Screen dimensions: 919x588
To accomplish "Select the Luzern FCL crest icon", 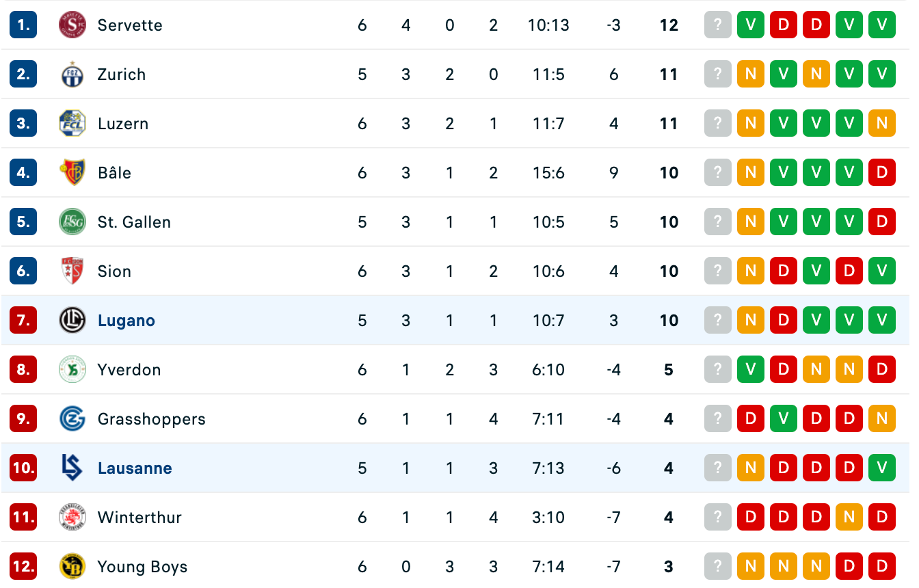I will point(72,124).
